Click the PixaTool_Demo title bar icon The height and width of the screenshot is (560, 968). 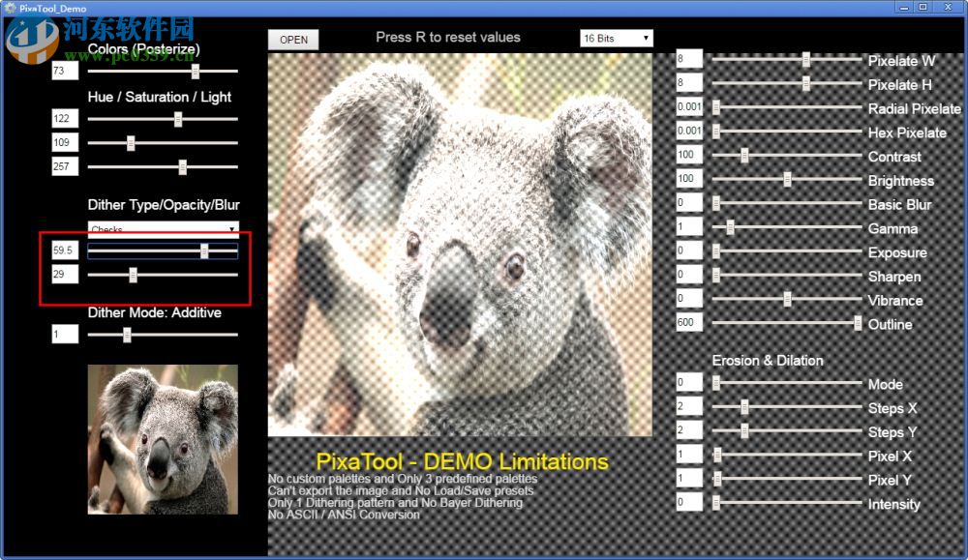point(9,7)
